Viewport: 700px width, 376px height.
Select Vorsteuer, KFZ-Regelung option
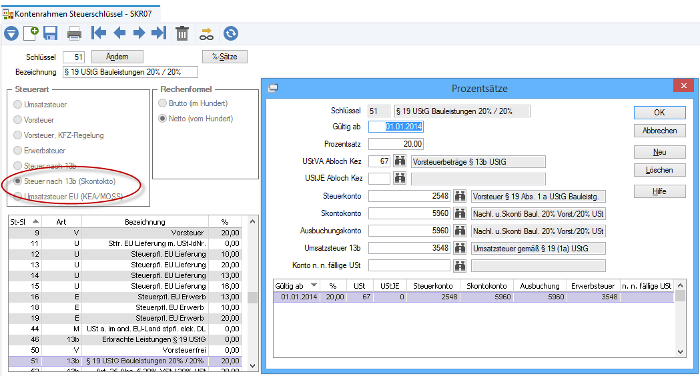click(x=17, y=135)
